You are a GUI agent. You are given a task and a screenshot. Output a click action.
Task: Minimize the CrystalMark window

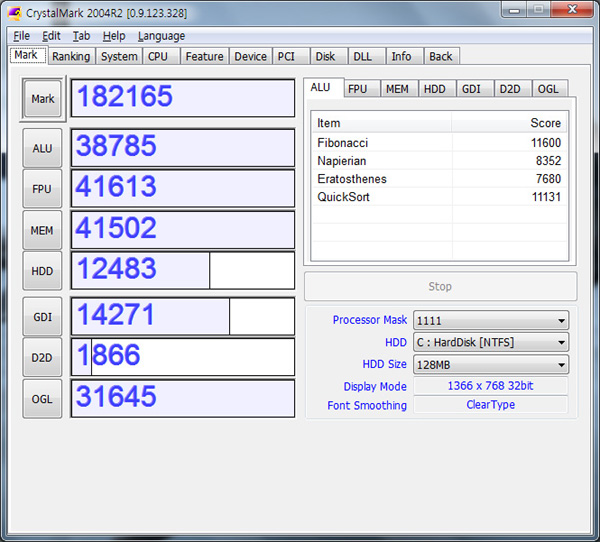tap(514, 10)
